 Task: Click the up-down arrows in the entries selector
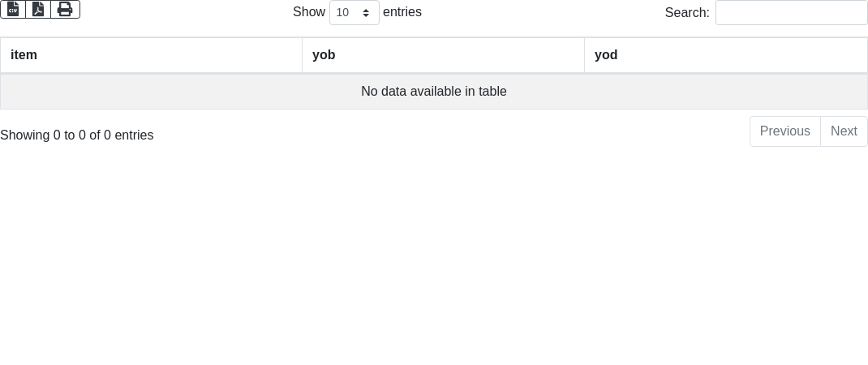(366, 12)
